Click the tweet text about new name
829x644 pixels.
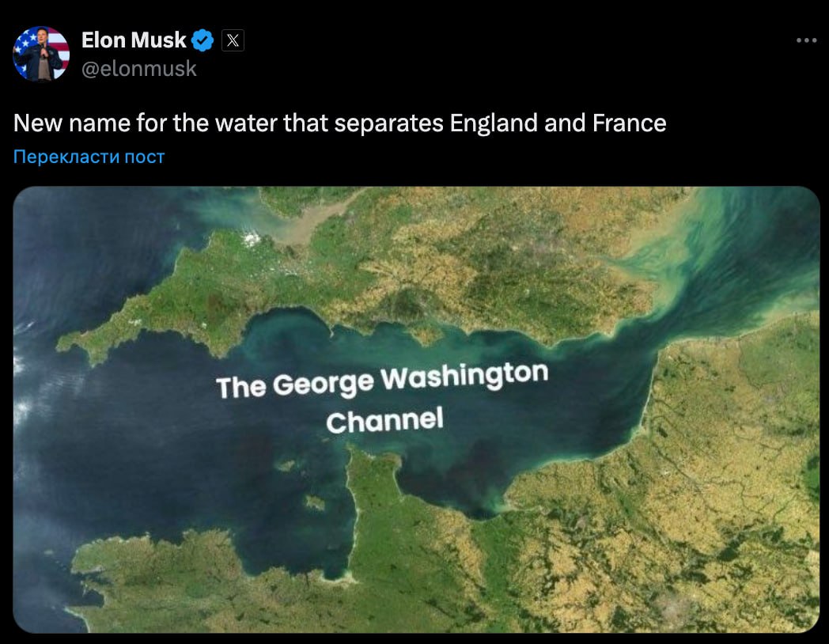[339, 123]
